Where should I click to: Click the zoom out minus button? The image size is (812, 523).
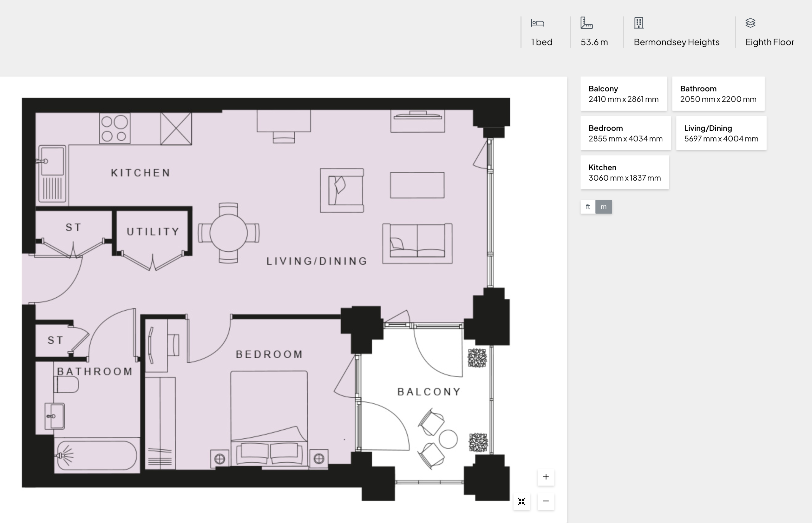click(x=546, y=501)
